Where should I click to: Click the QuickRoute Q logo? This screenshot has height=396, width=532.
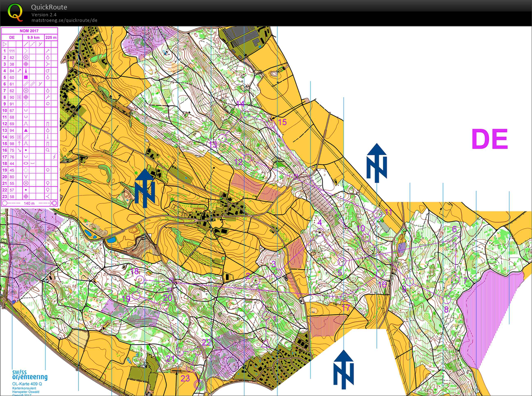tap(15, 13)
